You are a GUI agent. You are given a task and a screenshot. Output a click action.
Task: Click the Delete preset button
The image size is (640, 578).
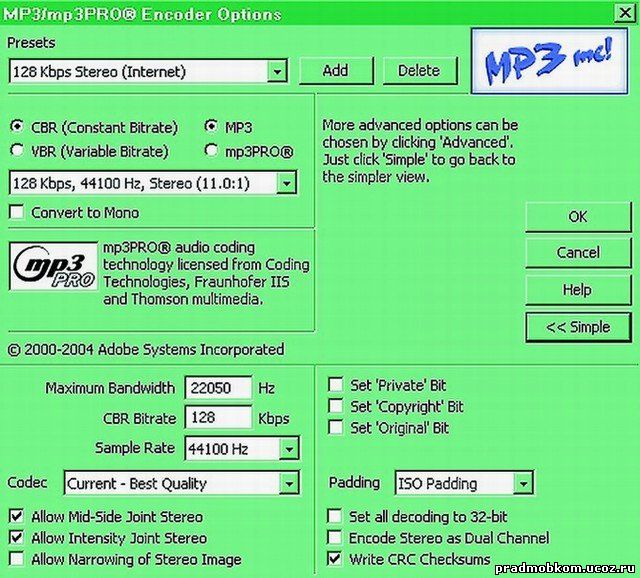click(420, 71)
